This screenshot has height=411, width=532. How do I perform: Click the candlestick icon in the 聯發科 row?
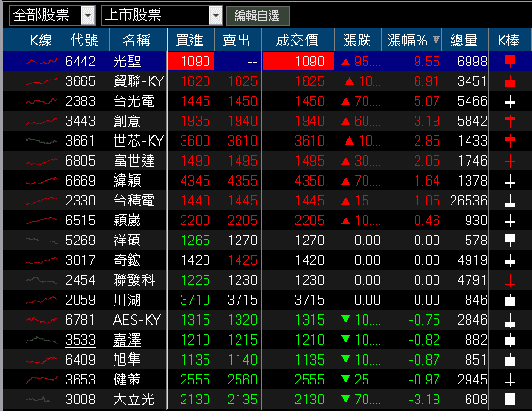[510, 280]
